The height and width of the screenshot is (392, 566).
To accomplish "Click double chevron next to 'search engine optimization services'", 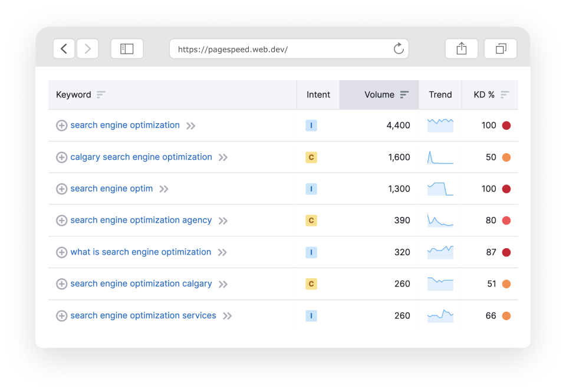I will click(x=227, y=316).
